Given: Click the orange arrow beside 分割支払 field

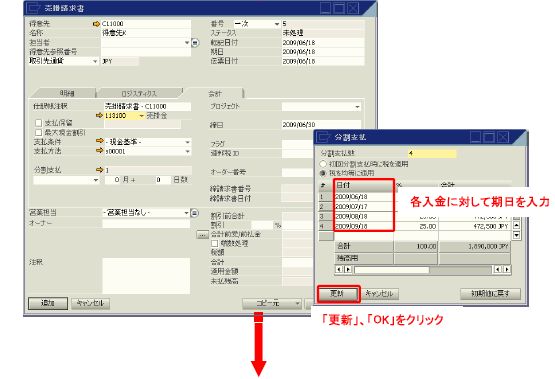Looking at the screenshot, I should pyautogui.click(x=99, y=170).
